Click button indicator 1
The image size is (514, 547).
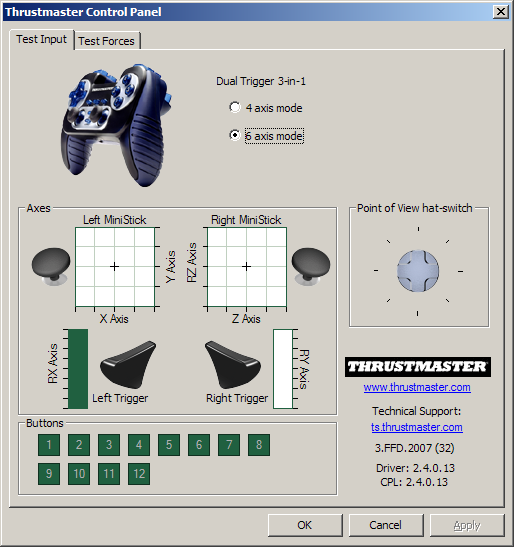point(49,445)
